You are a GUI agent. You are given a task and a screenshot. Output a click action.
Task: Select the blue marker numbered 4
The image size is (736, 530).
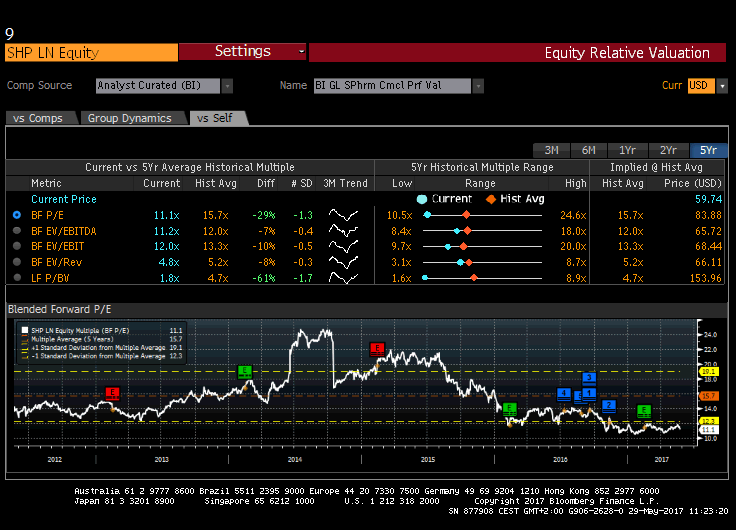pos(564,394)
